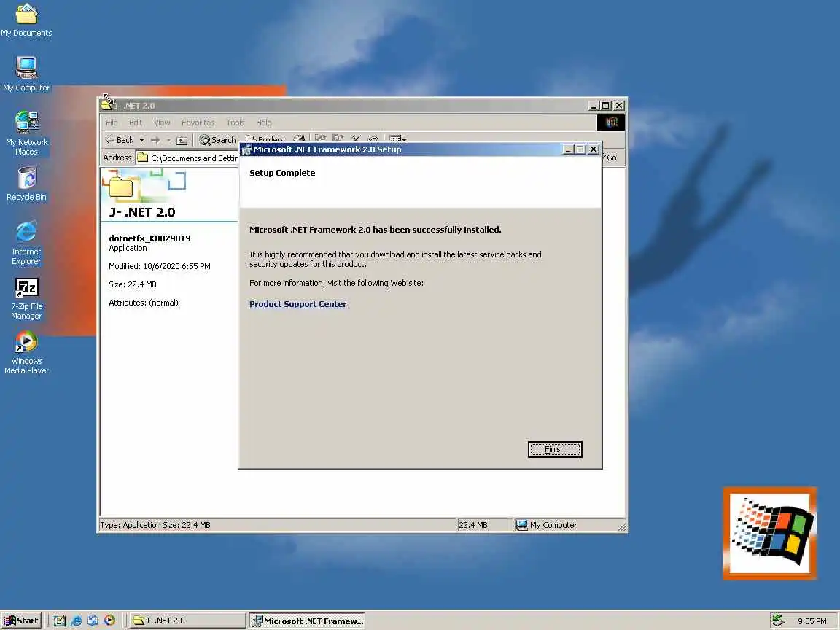The width and height of the screenshot is (840, 630).
Task: Click the taskbar clock showing 9:05 PM
Action: click(812, 621)
